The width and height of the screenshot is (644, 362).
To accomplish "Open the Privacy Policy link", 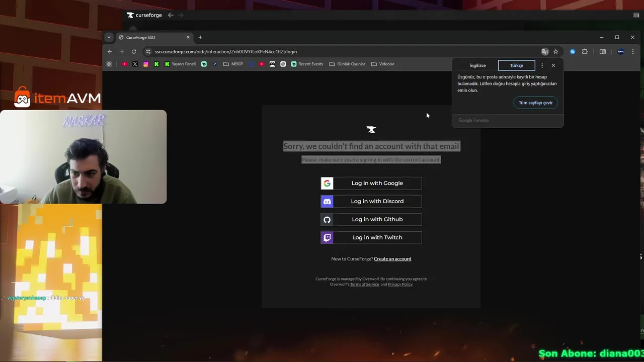I will tap(400, 285).
